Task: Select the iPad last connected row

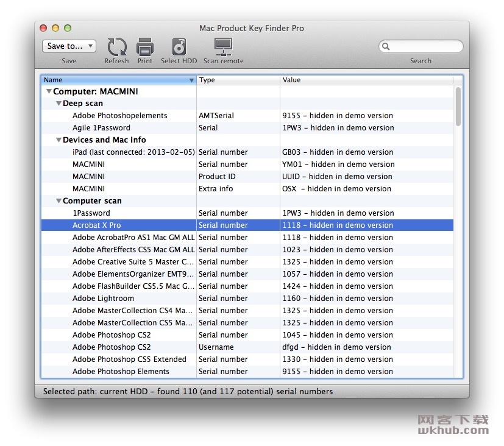Action: coord(247,152)
